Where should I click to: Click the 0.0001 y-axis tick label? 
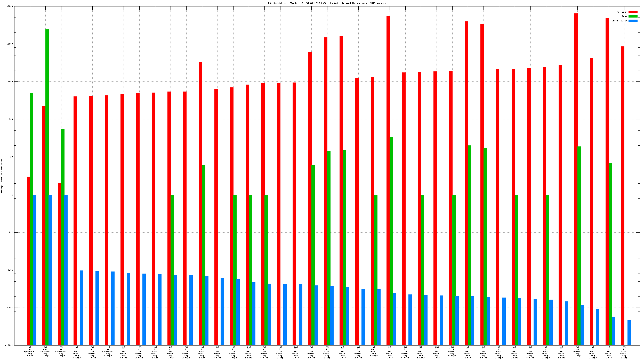pos(9,345)
